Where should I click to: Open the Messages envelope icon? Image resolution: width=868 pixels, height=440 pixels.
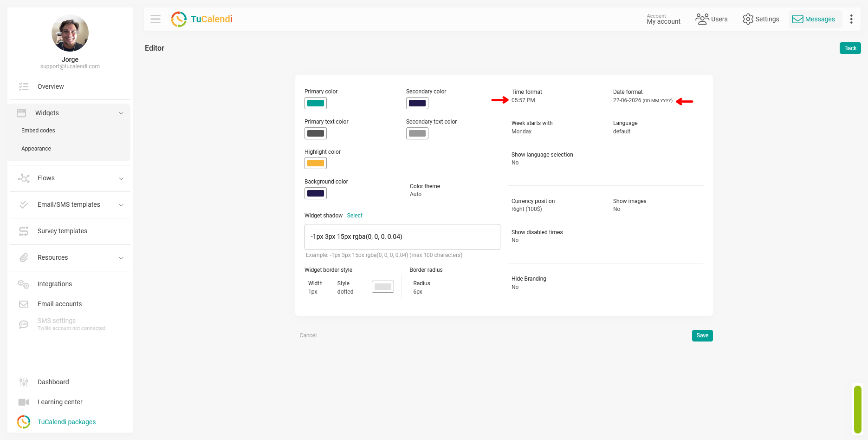[797, 19]
